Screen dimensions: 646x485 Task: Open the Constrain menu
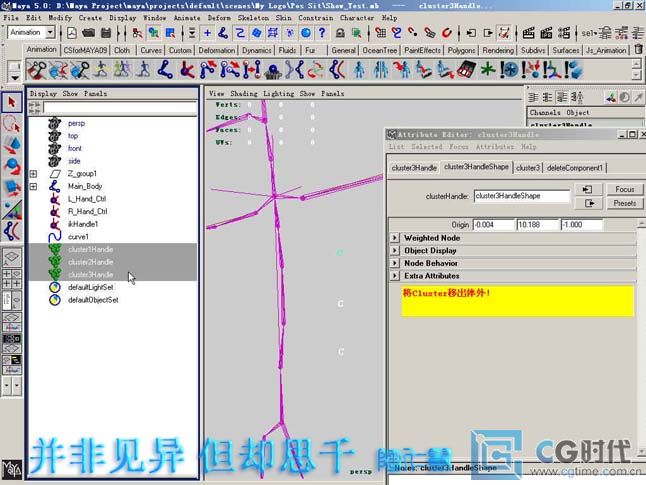pyautogui.click(x=316, y=18)
